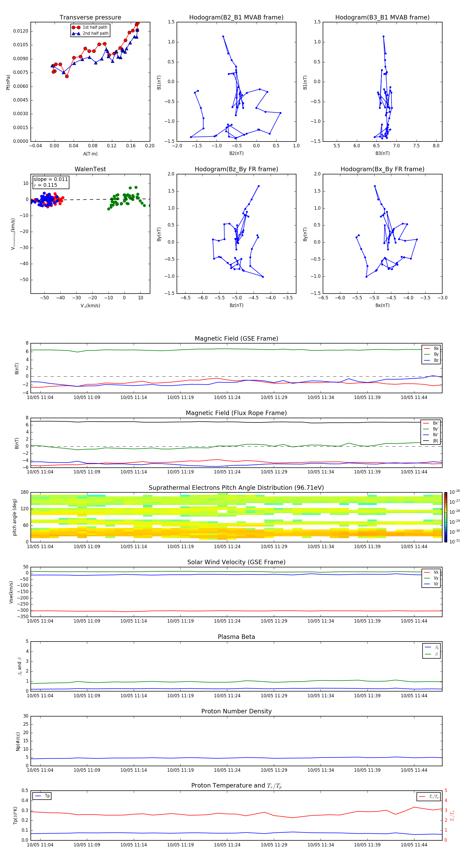This screenshot has width=473, height=868.
Task: Select Vy in the velocity legend
Action: coord(431,578)
